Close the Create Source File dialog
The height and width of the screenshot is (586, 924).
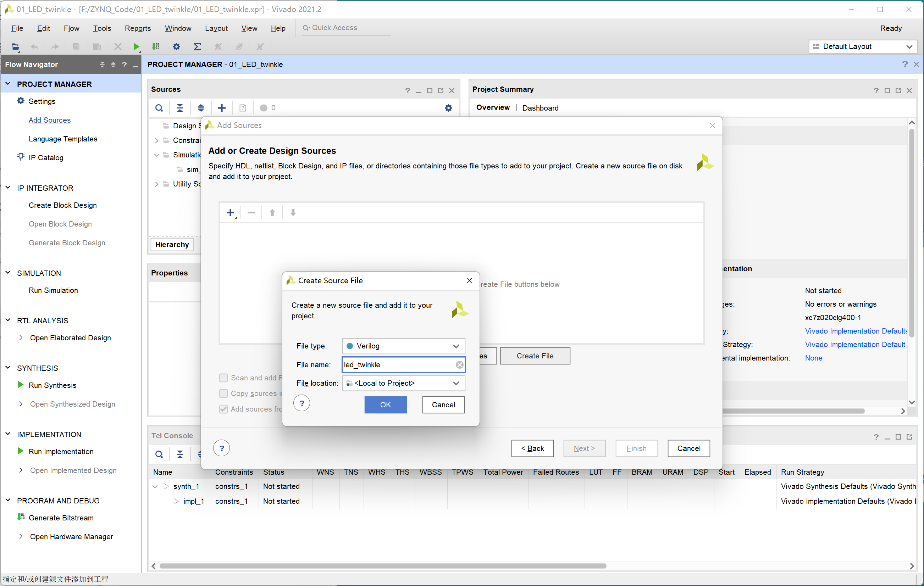click(x=469, y=280)
